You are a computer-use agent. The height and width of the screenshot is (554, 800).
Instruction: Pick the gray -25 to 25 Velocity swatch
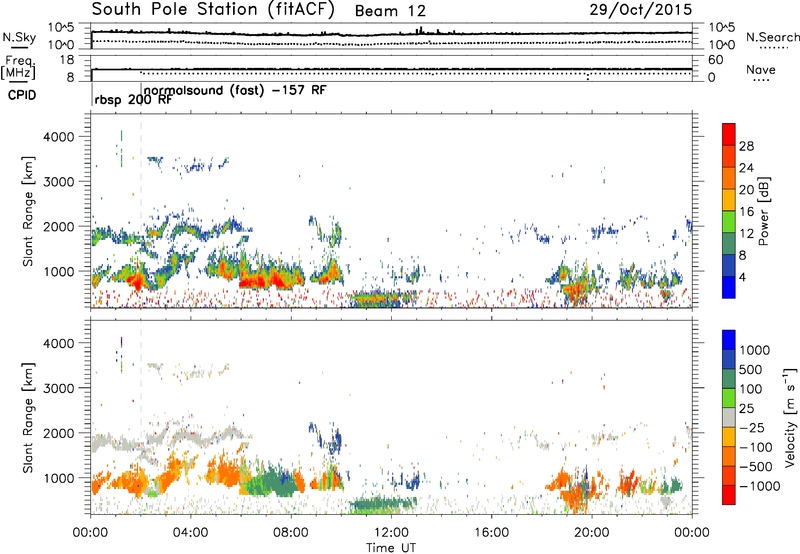click(729, 418)
